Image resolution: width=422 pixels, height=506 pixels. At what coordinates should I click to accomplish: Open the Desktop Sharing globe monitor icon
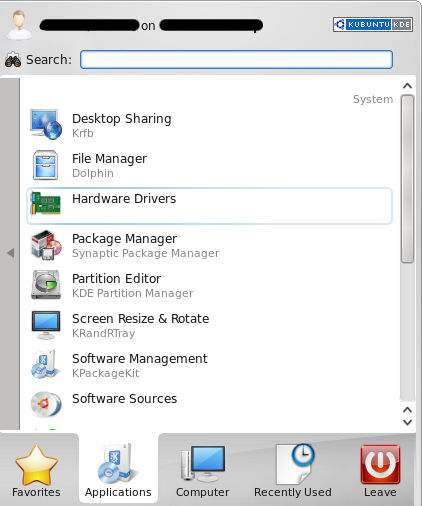pyautogui.click(x=46, y=125)
